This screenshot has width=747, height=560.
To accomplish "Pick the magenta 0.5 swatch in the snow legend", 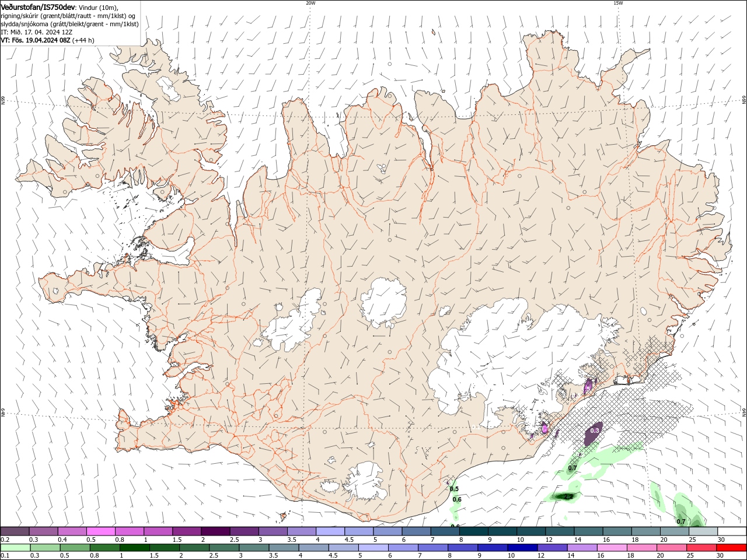I will 100,531.
